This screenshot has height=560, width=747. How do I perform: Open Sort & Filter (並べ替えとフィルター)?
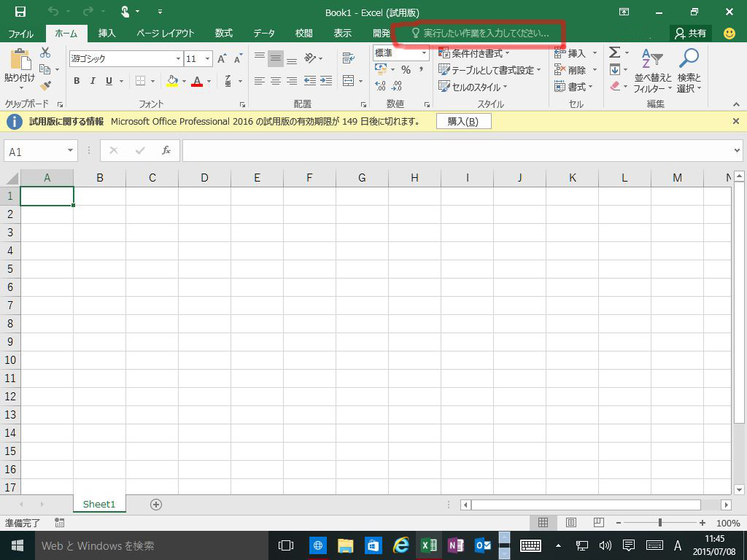(x=652, y=71)
